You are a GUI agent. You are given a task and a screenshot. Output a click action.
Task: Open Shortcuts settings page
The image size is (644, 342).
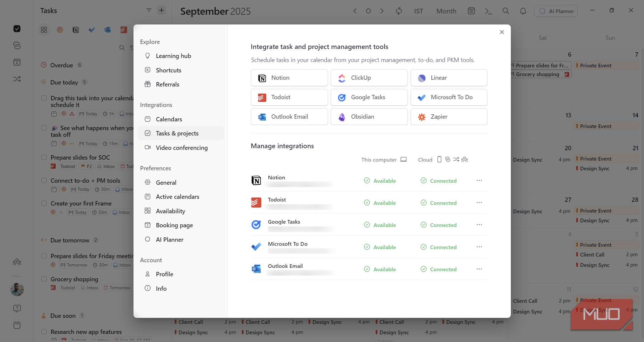(x=180, y=70)
